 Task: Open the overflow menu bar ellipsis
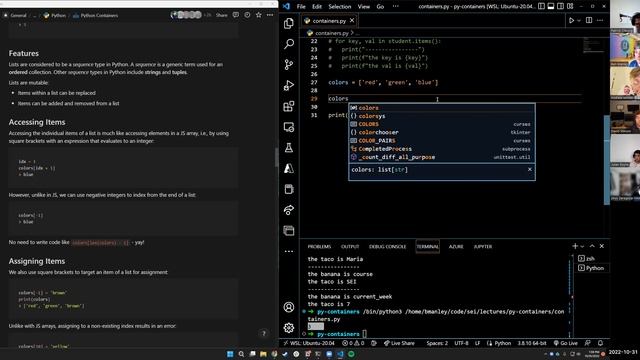coord(396,7)
